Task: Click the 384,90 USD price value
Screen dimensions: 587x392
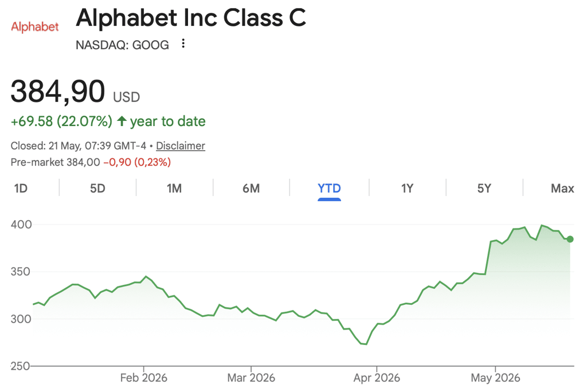Action: tap(75, 92)
